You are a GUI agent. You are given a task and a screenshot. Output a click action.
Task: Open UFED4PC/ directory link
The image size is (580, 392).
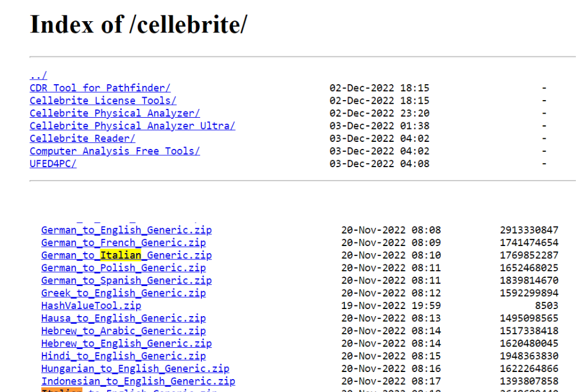point(53,164)
